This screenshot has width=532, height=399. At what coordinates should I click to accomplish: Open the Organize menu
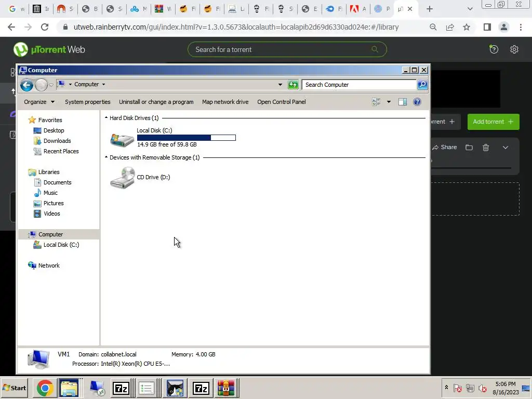tap(39, 102)
